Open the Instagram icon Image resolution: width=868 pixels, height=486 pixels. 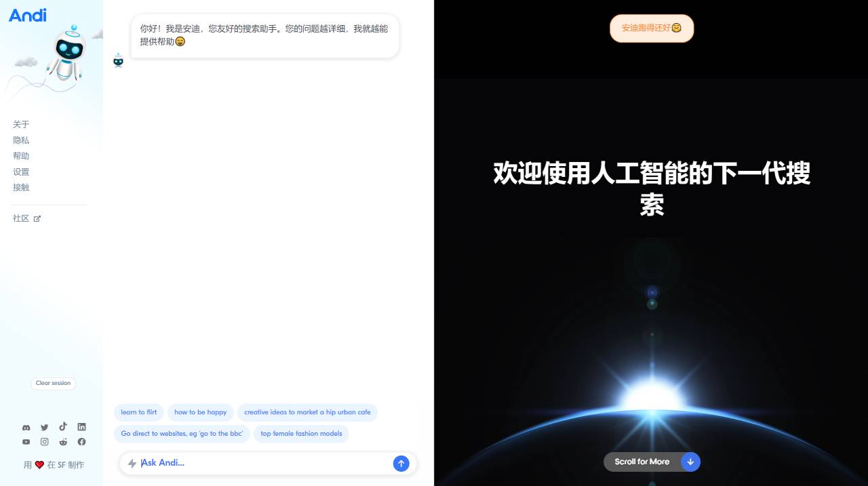point(44,441)
